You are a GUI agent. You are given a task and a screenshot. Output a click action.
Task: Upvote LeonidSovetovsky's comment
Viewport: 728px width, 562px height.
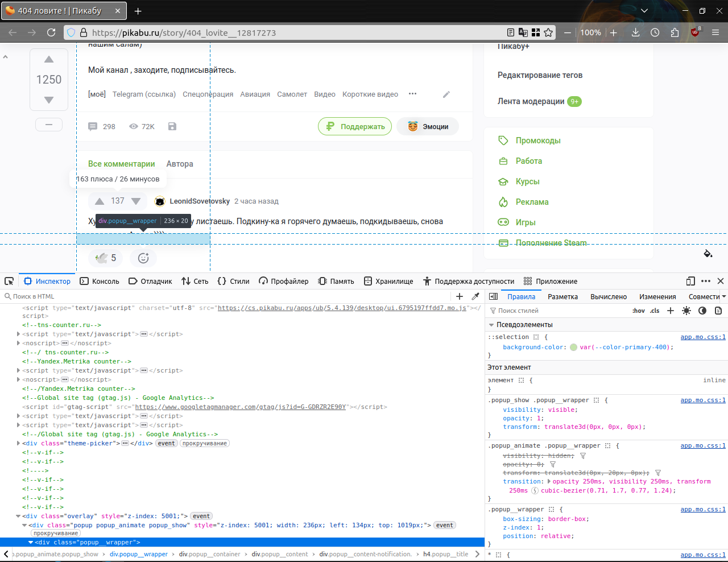[x=100, y=201]
